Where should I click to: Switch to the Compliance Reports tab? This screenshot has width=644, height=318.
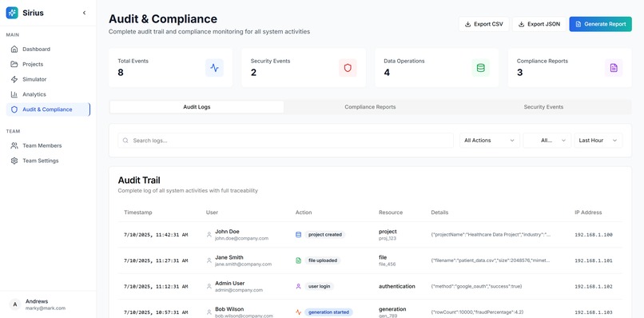(370, 107)
